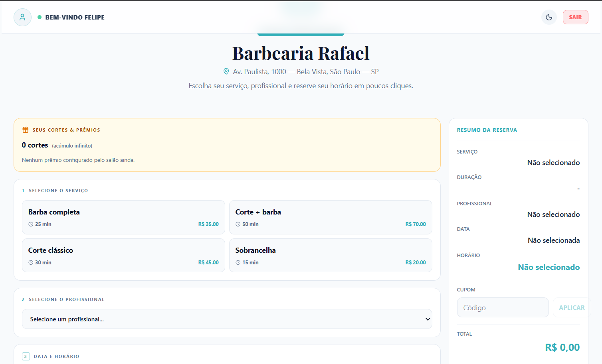Choose the Corte + barba service
Image resolution: width=602 pixels, height=364 pixels.
pos(331,217)
